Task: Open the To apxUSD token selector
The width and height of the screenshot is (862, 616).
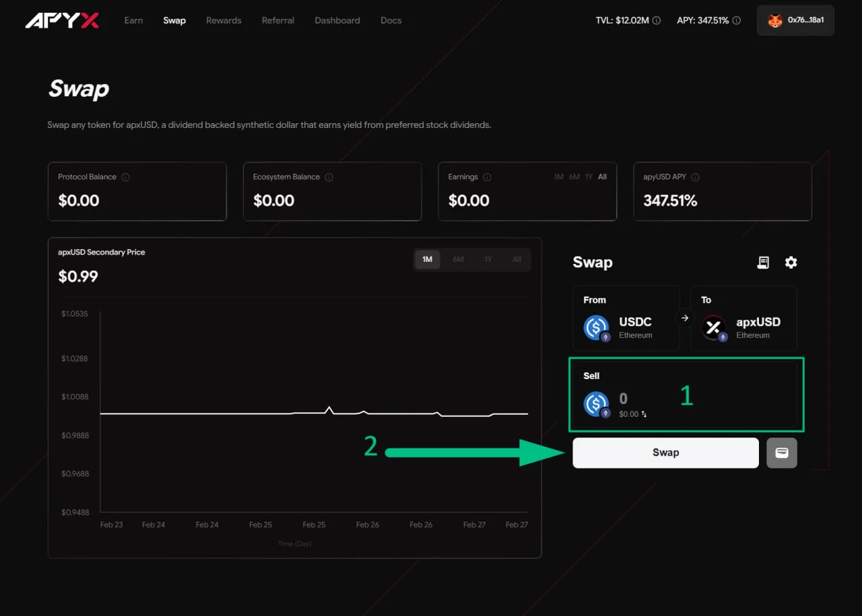Action: (743, 318)
